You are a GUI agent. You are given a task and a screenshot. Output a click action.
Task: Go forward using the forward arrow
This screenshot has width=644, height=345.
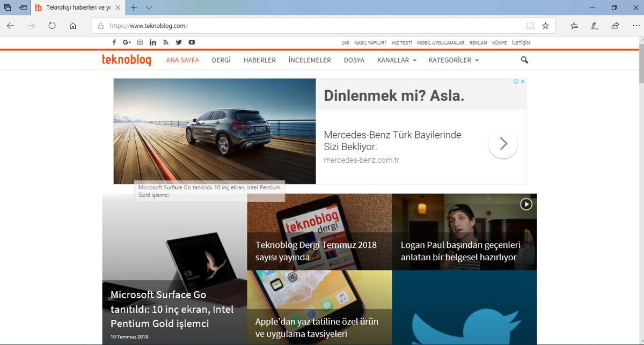[31, 26]
